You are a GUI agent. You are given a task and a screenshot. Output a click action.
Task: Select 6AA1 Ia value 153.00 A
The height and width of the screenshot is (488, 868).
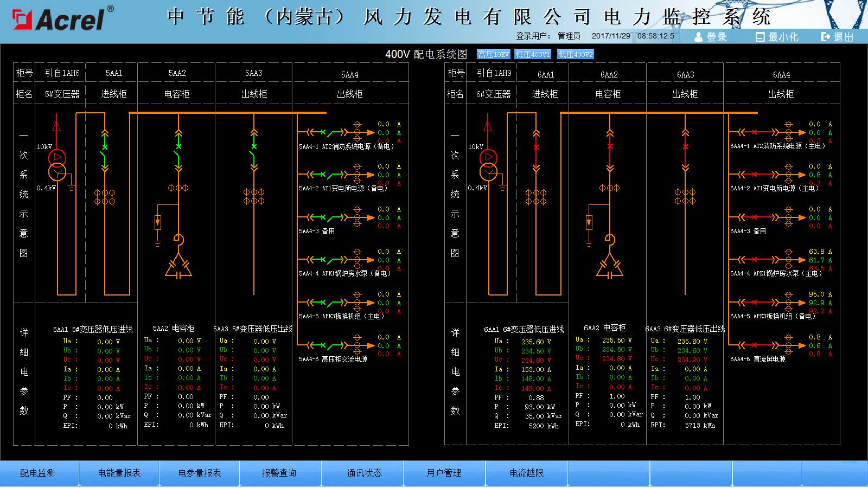click(x=537, y=370)
